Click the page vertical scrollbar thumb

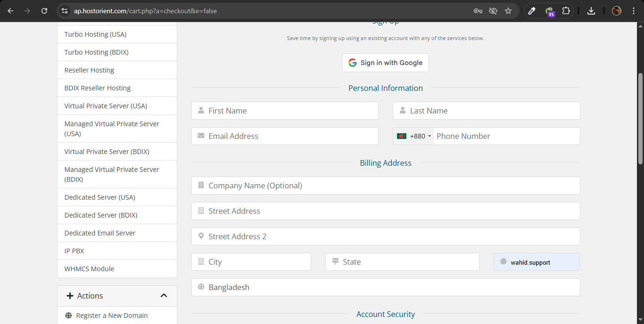(x=640, y=119)
